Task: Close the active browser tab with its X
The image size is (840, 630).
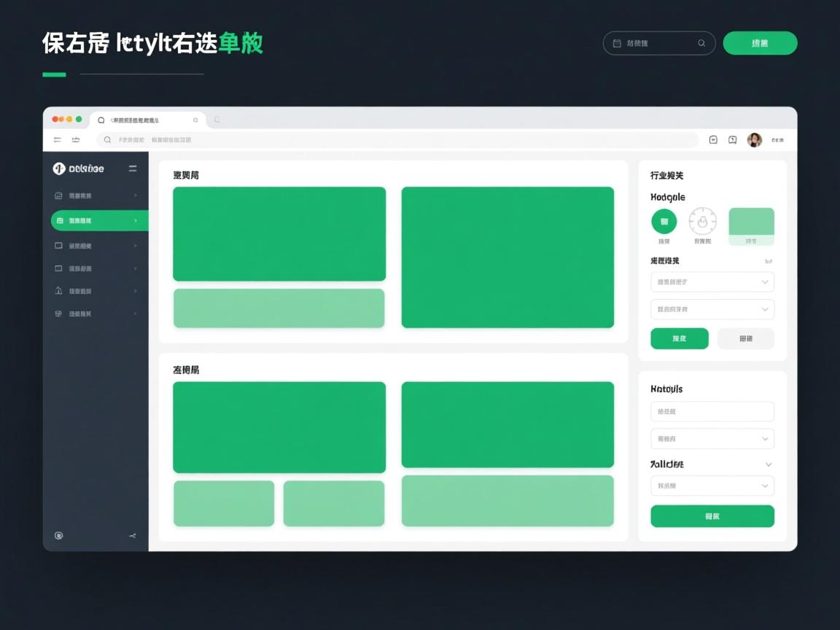Action: tap(195, 120)
